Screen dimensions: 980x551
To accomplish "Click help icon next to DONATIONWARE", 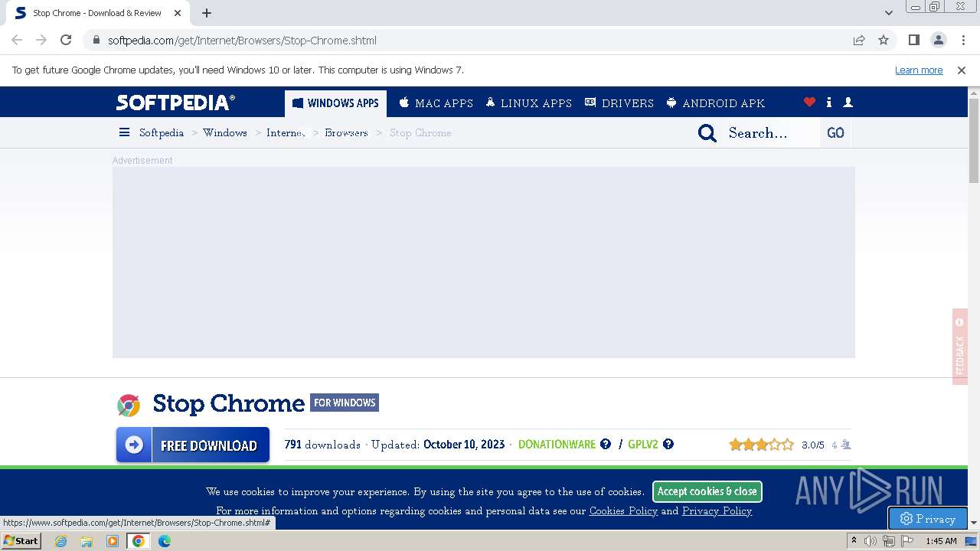I will coord(606,444).
